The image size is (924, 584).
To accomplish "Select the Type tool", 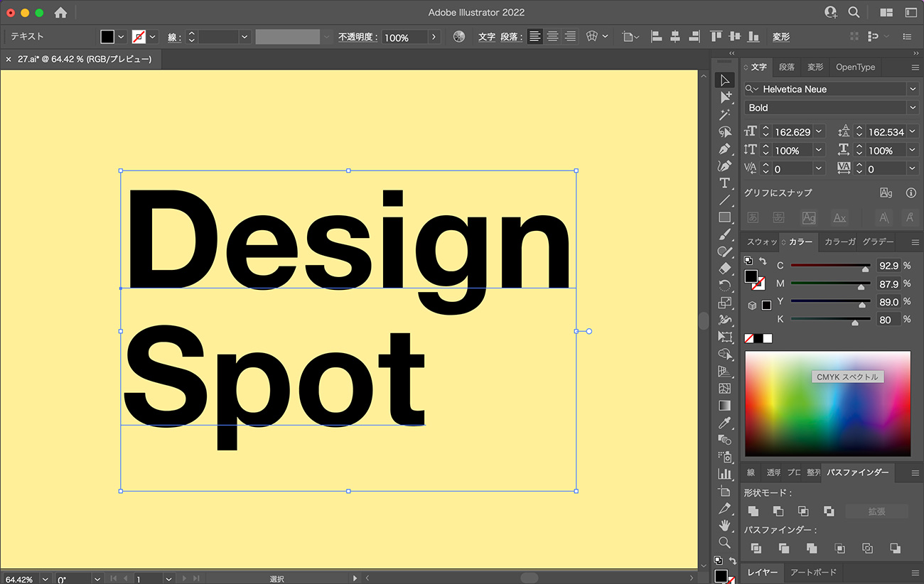I will tap(724, 183).
